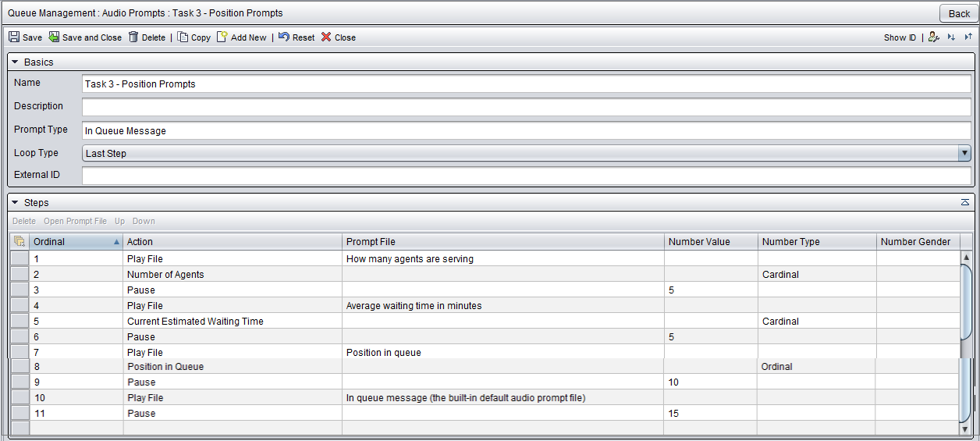Select row 1 using its row selector
980x441 pixels.
click(20, 258)
